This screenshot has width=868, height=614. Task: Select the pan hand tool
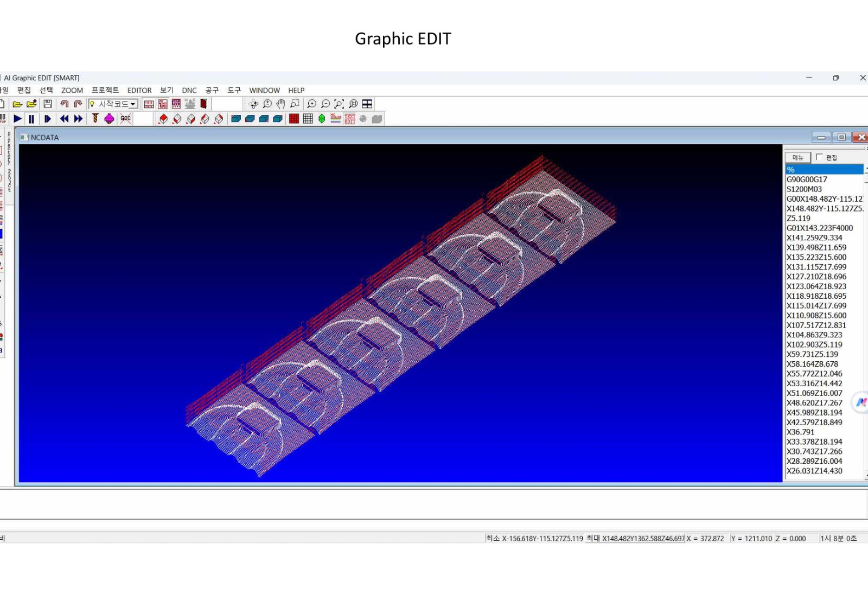(x=280, y=104)
